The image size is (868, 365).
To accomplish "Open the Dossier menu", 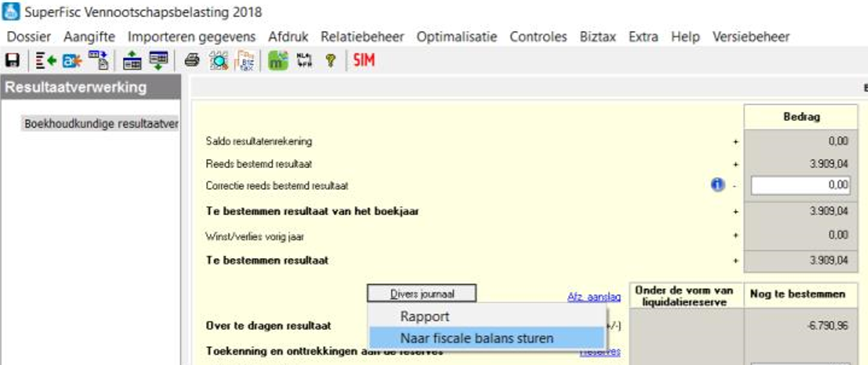I will pyautogui.click(x=29, y=37).
